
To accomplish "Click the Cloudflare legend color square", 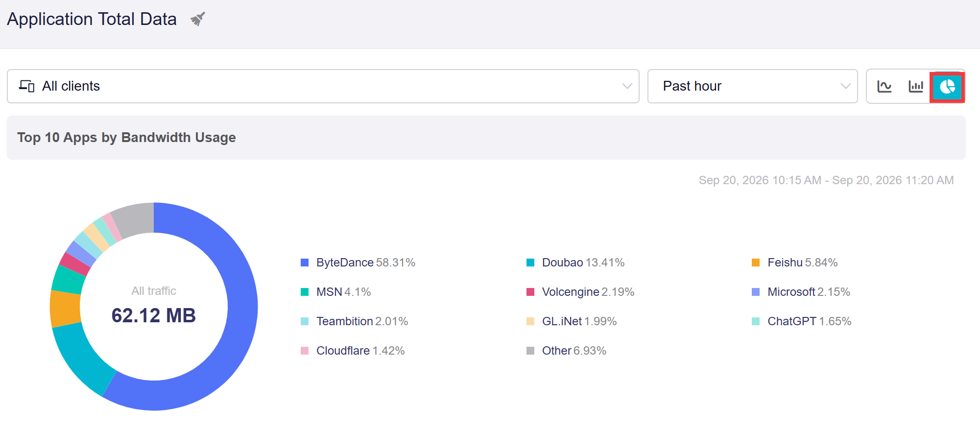I will point(305,351).
